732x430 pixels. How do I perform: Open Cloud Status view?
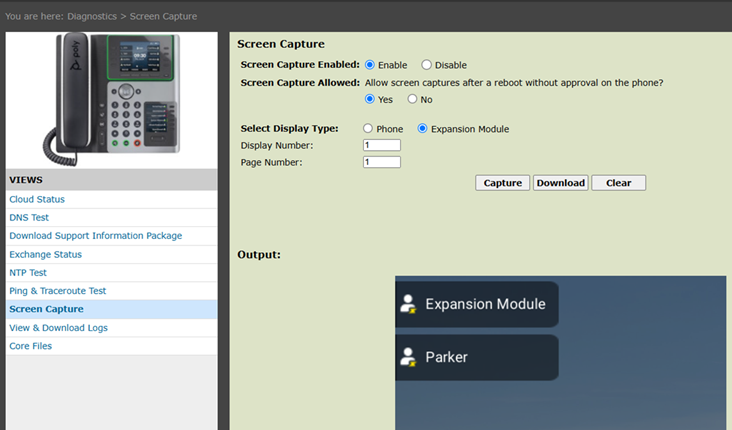point(37,199)
